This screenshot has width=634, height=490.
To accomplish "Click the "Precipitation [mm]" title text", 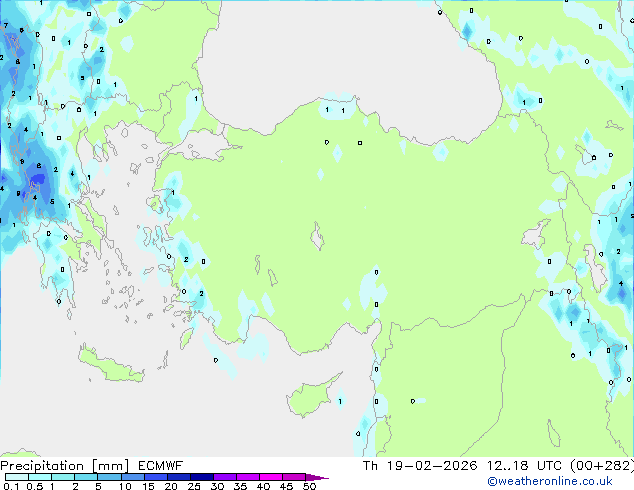I will (x=64, y=466).
